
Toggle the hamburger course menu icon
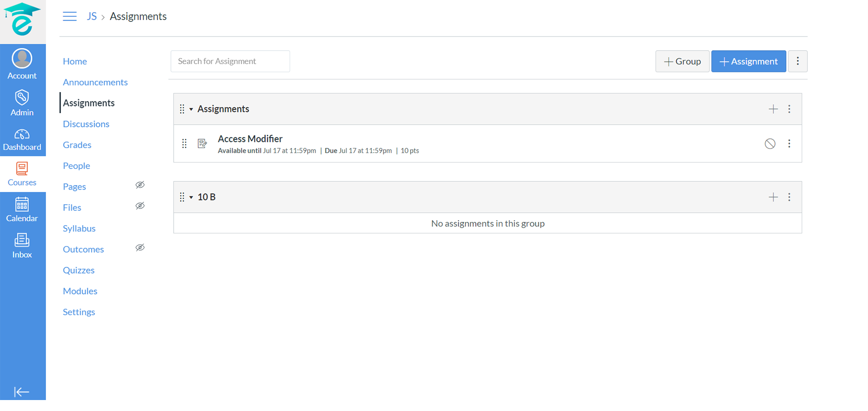(x=69, y=16)
